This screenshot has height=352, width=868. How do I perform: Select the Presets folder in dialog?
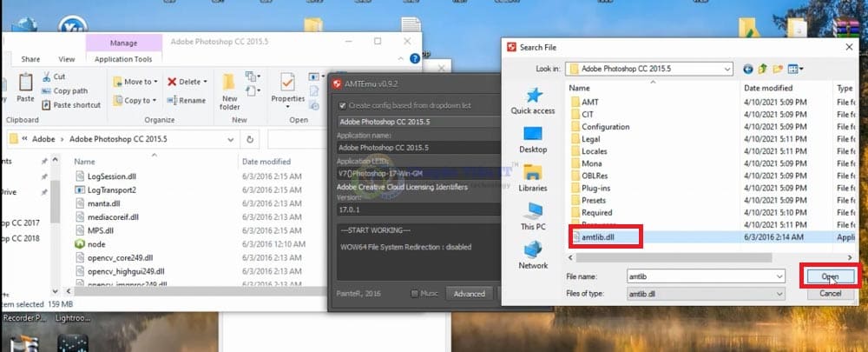tap(588, 200)
